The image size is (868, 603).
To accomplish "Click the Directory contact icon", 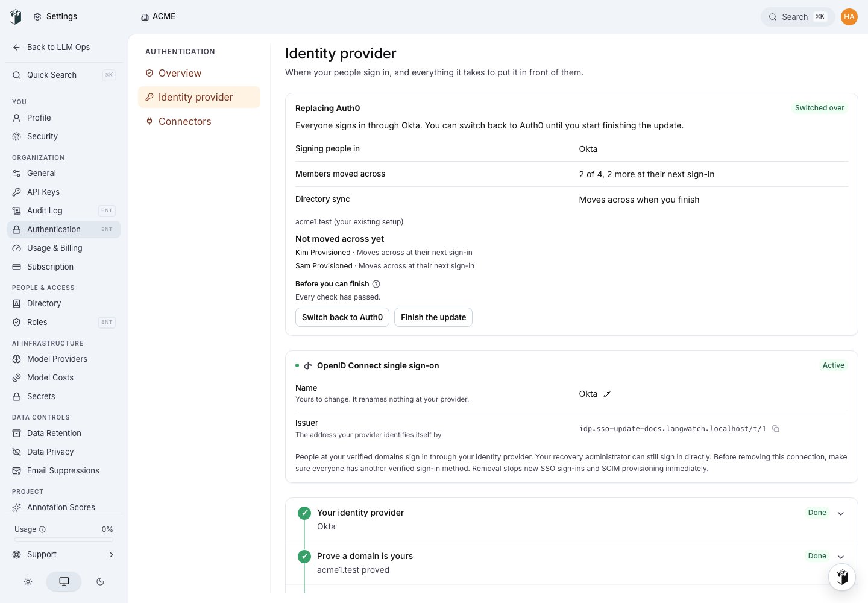I will 17,303.
